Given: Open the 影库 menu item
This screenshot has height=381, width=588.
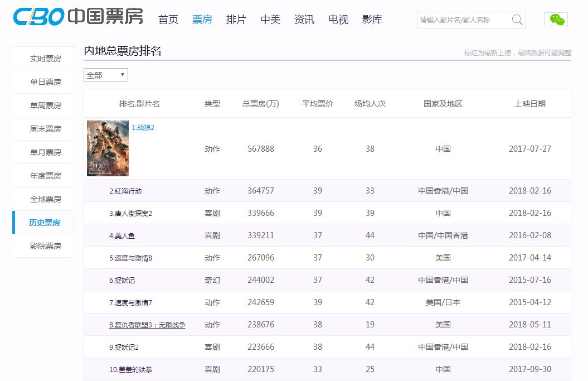Looking at the screenshot, I should coord(371,18).
